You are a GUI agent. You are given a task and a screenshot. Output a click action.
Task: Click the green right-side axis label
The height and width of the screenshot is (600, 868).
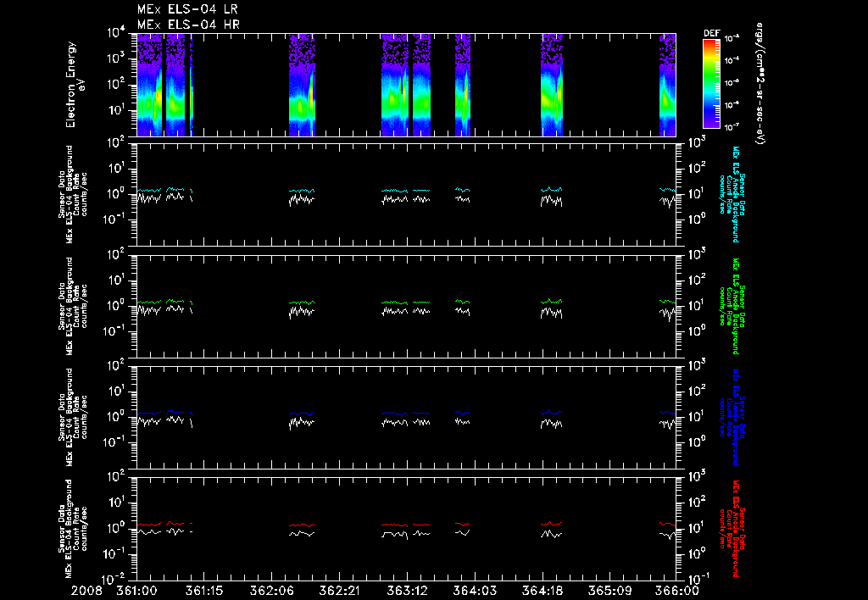732,306
